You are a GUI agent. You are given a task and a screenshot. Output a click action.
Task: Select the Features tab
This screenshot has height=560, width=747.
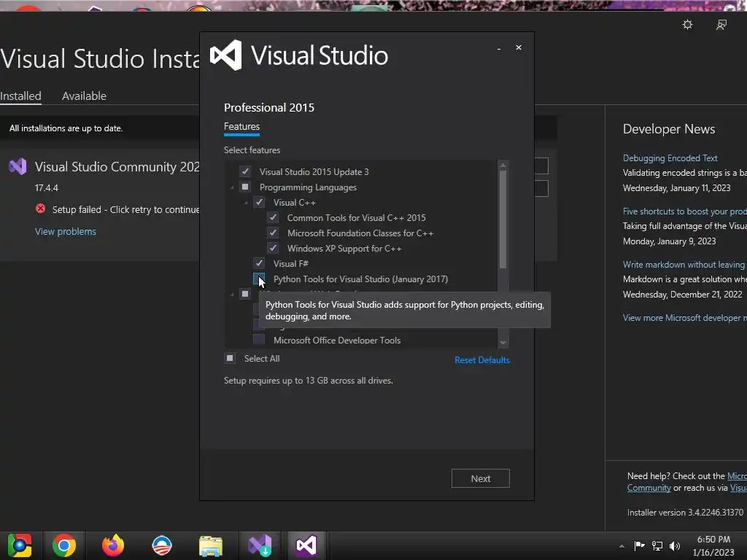(241, 126)
